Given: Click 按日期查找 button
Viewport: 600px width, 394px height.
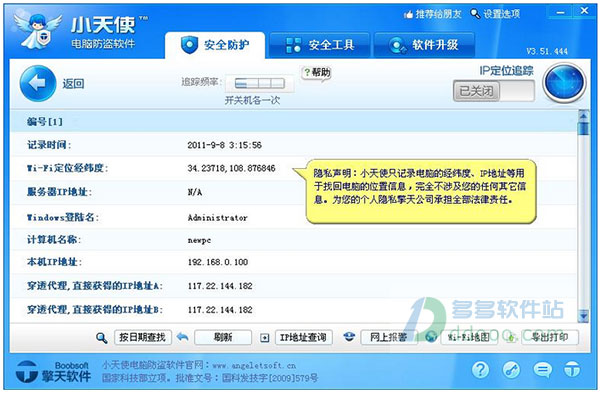Looking at the screenshot, I should [x=142, y=337].
